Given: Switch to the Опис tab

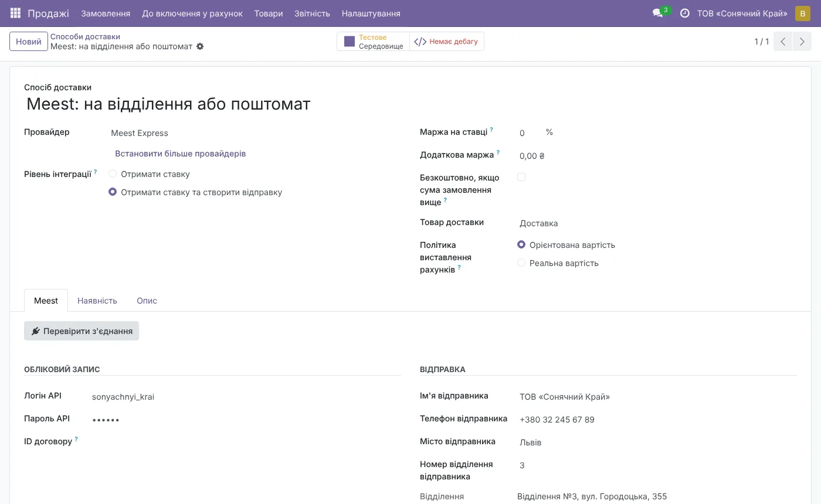Looking at the screenshot, I should pyautogui.click(x=147, y=301).
